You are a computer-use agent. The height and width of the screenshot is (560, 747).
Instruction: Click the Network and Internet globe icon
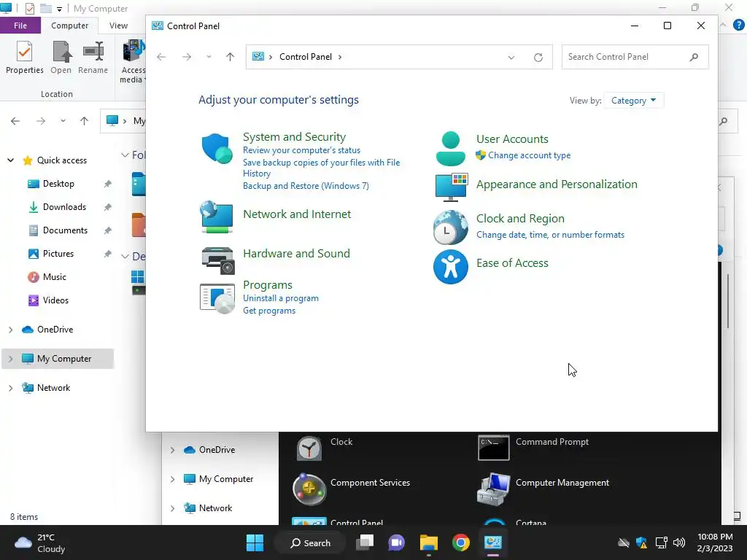(217, 217)
